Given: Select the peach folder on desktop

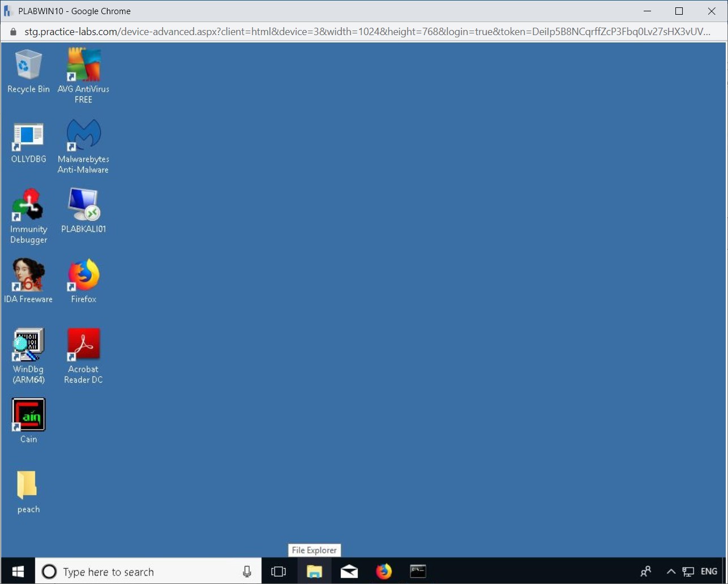Looking at the screenshot, I should point(28,486).
